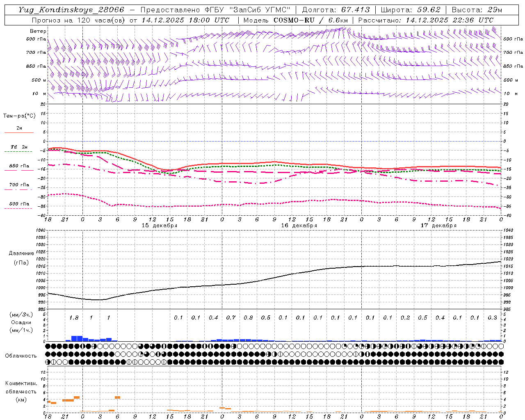The width and height of the screenshot is (525, 420).
Task: Click the 10 м wind level label on left
Action: click(39, 94)
